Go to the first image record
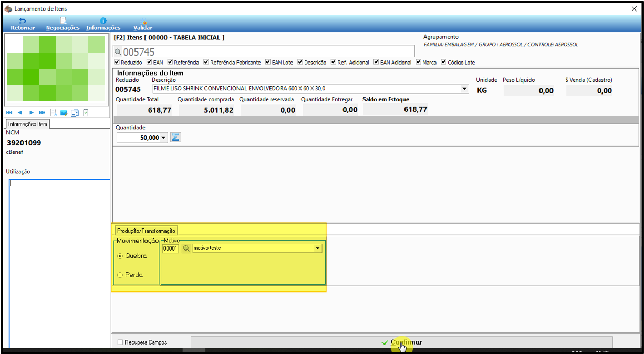 click(9, 112)
